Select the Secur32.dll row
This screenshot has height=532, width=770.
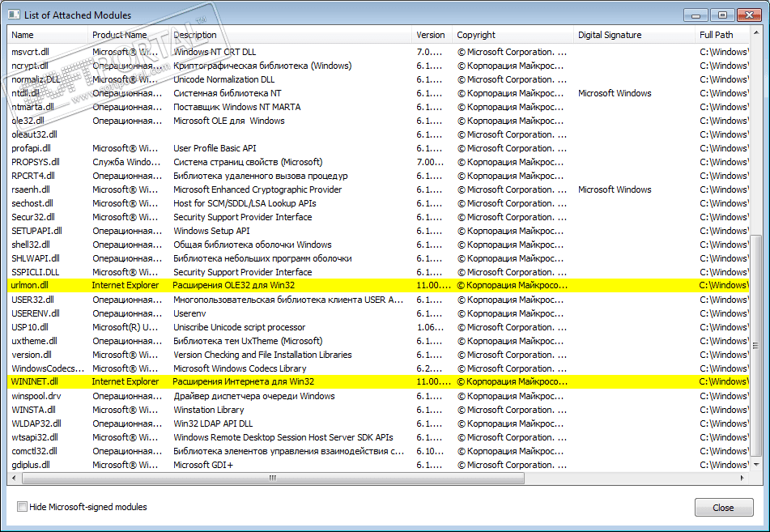click(x=378, y=217)
